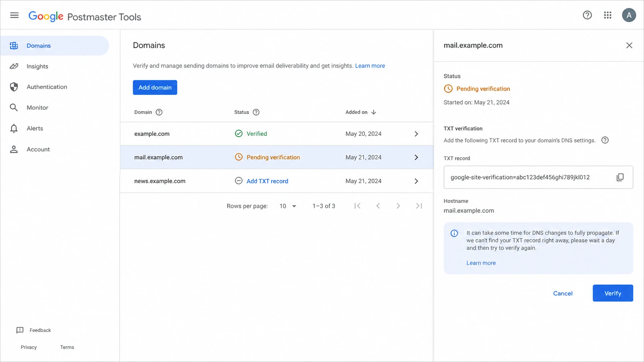This screenshot has width=644, height=362.
Task: Open the Privacy link
Action: [x=29, y=347]
